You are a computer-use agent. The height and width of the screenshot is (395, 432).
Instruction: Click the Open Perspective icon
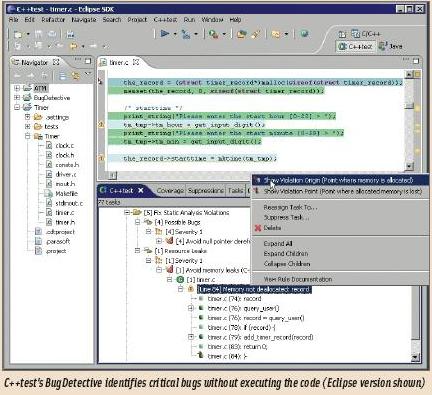click(x=342, y=34)
